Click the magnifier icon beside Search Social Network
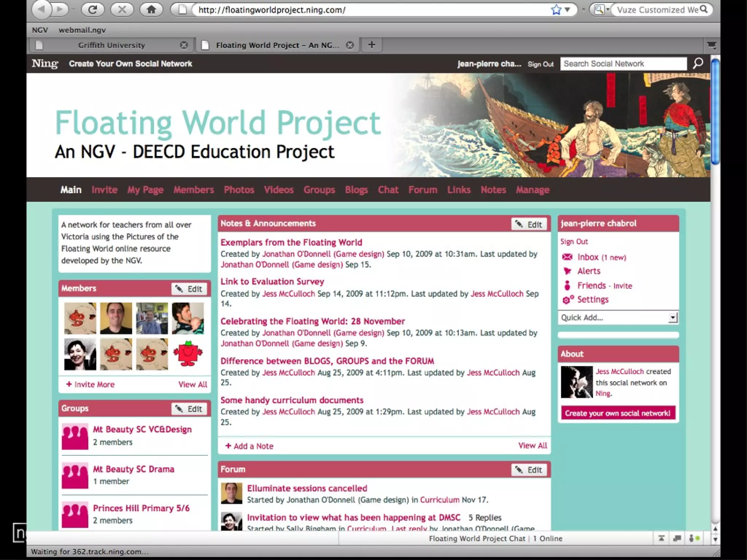The width and height of the screenshot is (747, 560). pyautogui.click(x=698, y=63)
